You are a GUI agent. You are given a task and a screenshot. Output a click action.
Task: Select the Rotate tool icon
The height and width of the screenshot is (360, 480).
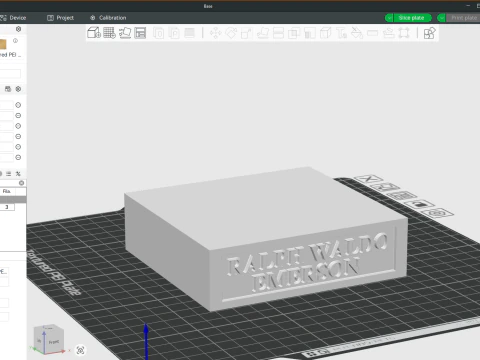[231, 33]
